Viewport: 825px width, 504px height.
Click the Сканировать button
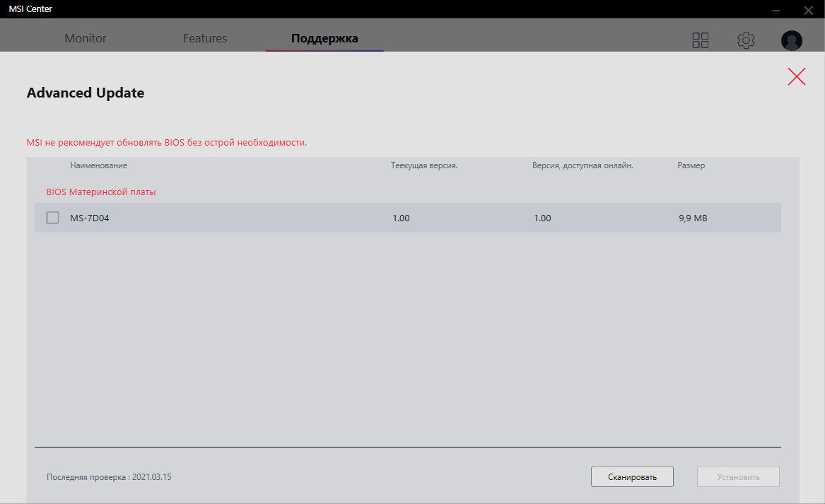[632, 476]
